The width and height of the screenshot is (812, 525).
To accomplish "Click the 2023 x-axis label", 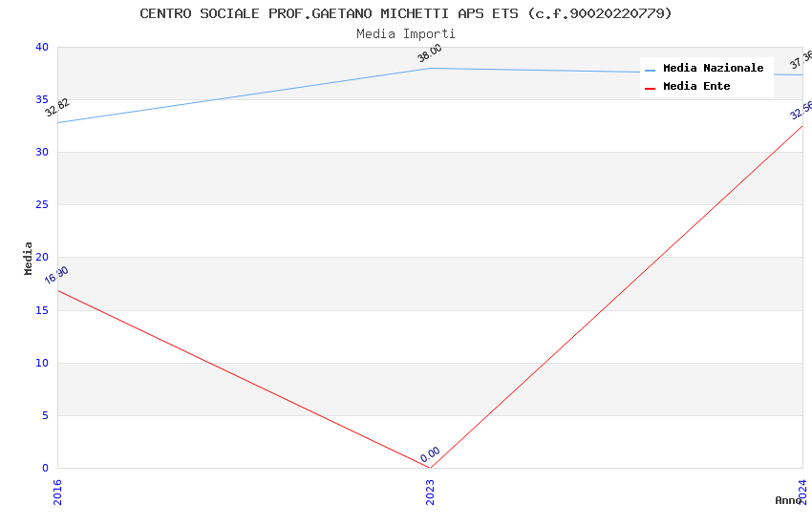I will click(x=430, y=492).
